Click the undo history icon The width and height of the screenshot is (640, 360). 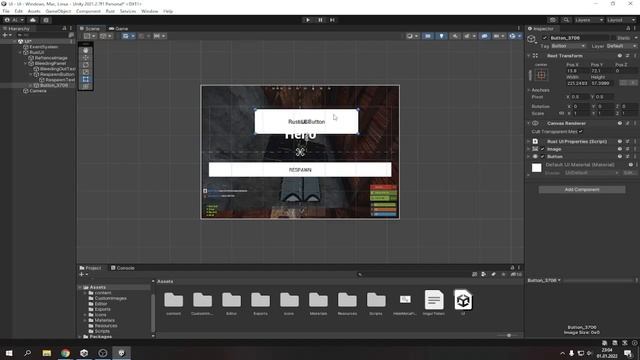pos(553,20)
